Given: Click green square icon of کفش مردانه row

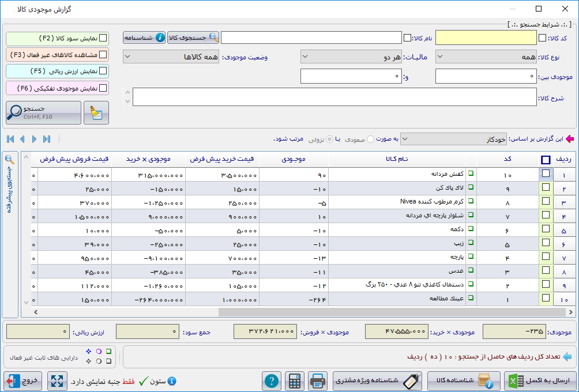Looking at the screenshot, I should pos(471,173).
